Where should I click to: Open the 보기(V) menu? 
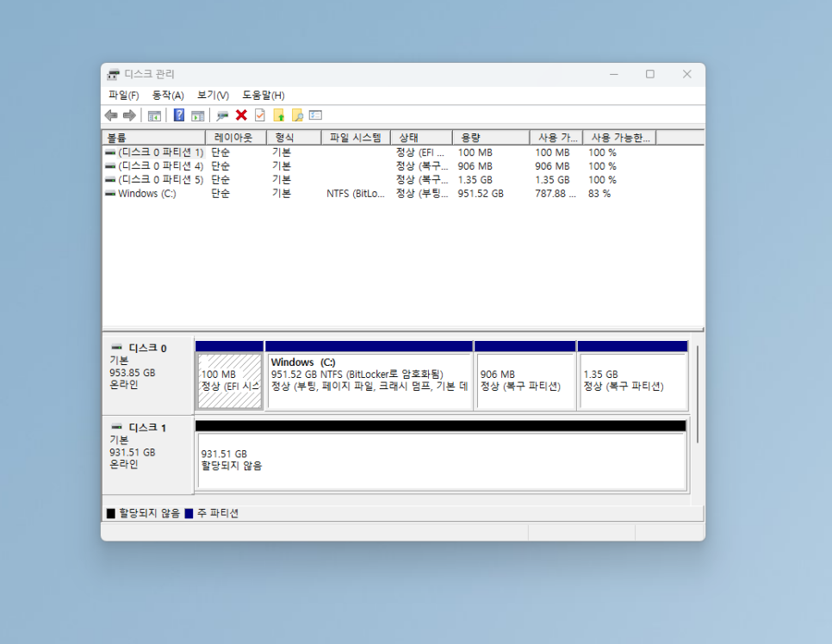213,95
